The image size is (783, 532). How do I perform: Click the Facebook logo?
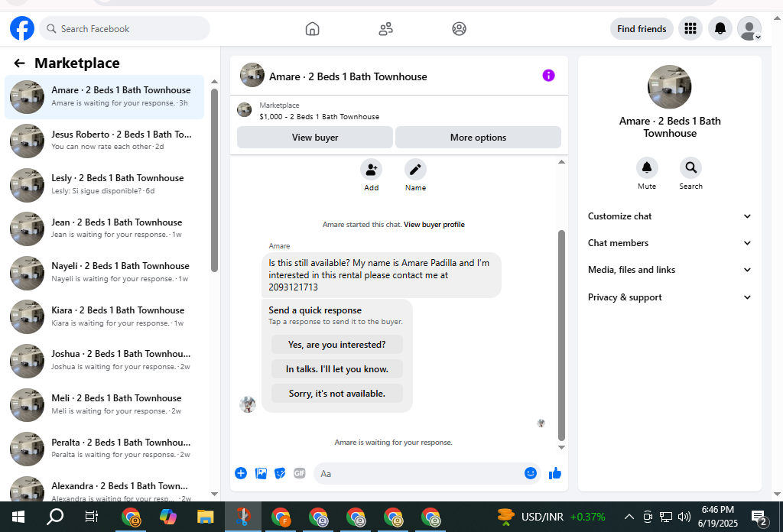click(22, 28)
